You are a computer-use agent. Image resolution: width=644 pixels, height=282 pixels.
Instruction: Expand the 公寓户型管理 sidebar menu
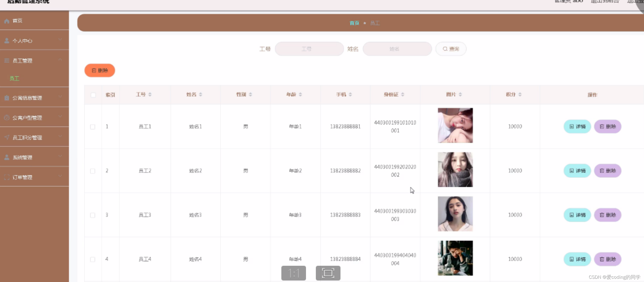point(34,117)
